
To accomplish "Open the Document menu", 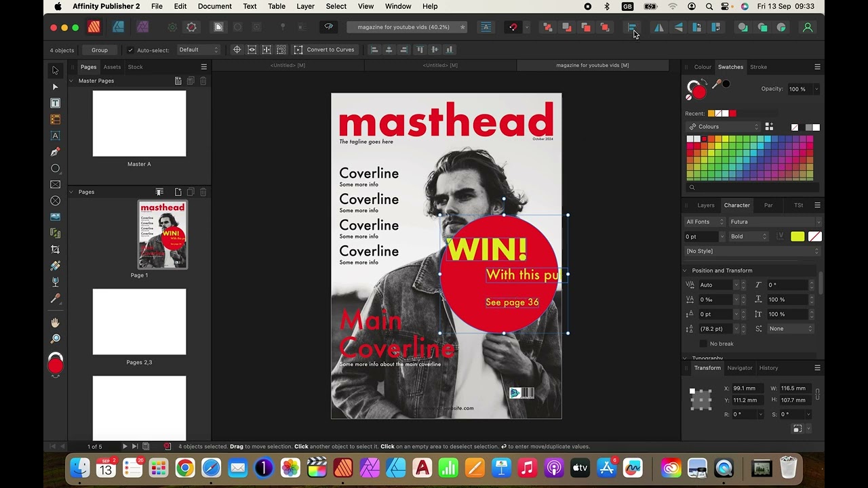I will 214,6.
